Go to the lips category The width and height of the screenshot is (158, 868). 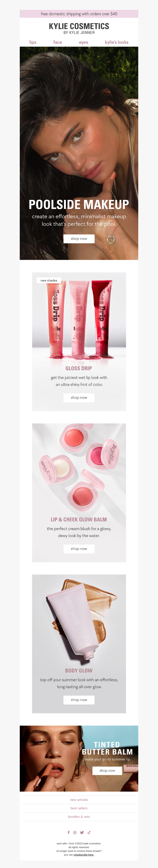[33, 42]
